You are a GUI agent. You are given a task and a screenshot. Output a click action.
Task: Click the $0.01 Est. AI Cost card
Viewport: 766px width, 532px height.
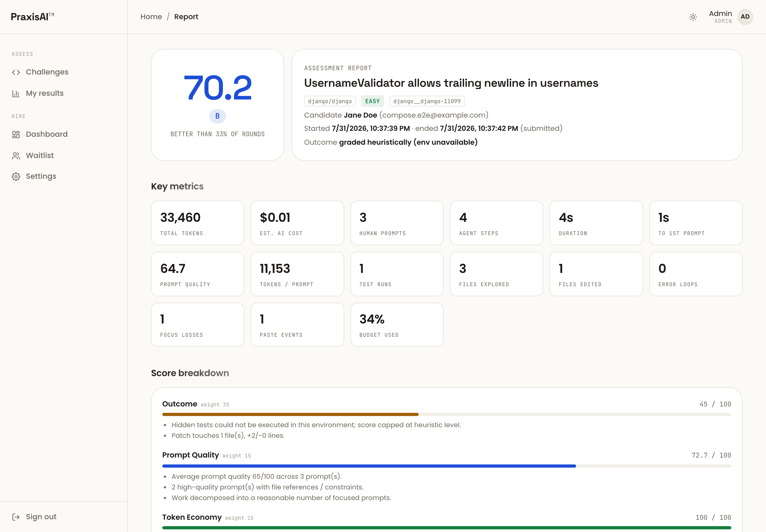[297, 223]
